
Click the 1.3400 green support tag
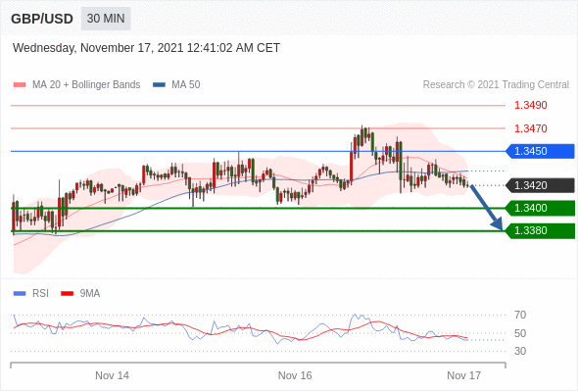pyautogui.click(x=540, y=208)
